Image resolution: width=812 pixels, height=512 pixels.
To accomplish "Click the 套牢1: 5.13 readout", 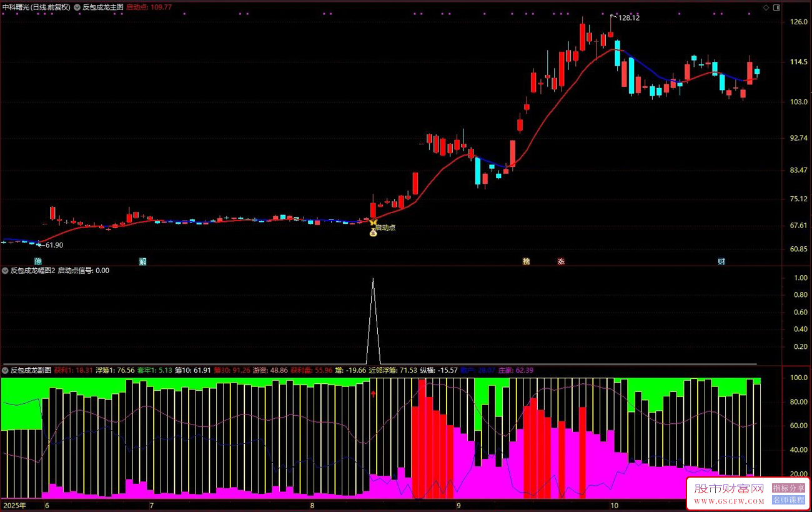I will coord(154,371).
